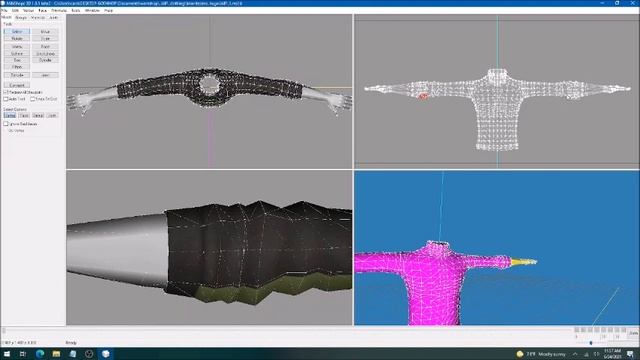Click the MilkShape 3D taskbar icon
This screenshot has width=640, height=360.
(106, 354)
